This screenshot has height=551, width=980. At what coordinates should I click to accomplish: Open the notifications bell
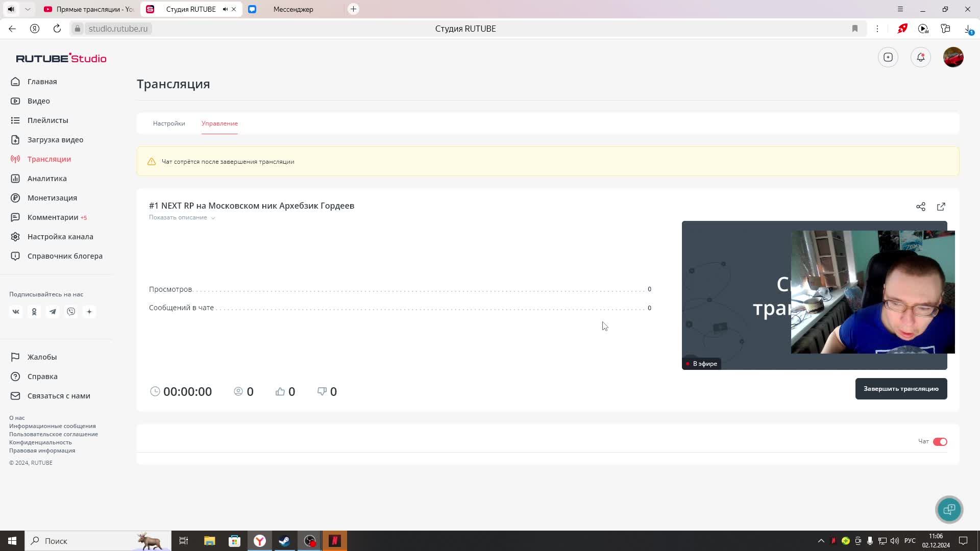pos(920,57)
